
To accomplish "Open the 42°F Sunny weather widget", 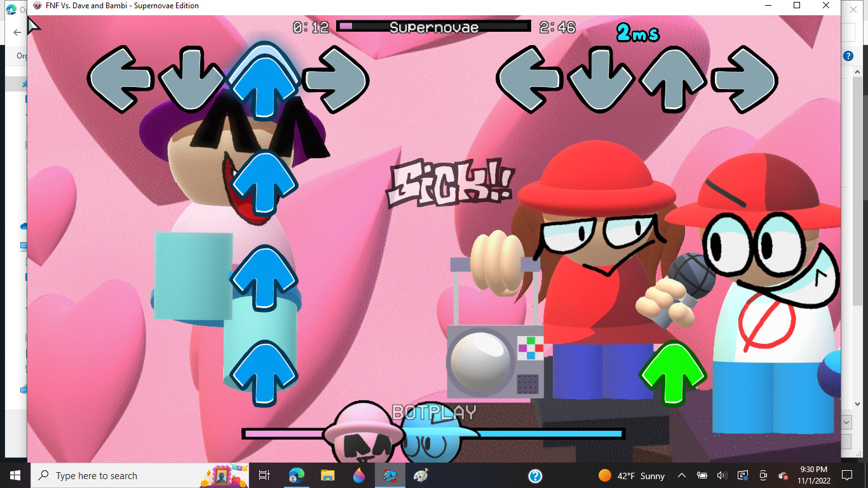I will [632, 475].
